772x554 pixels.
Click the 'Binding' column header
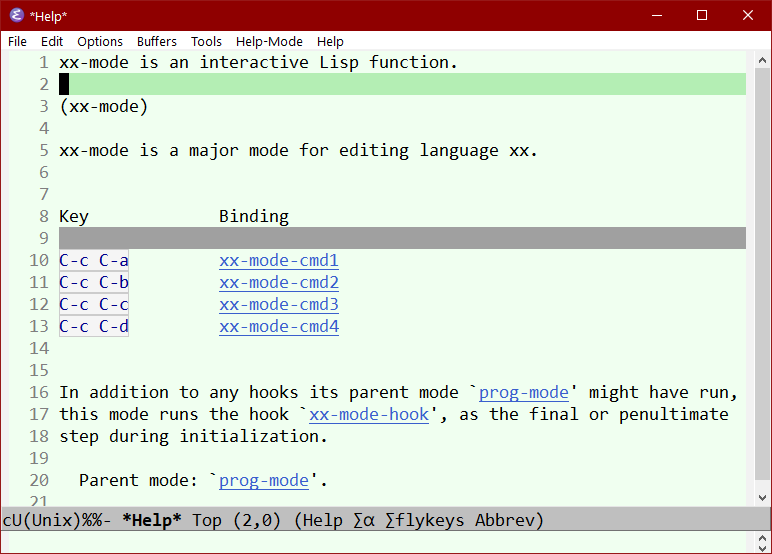(254, 216)
